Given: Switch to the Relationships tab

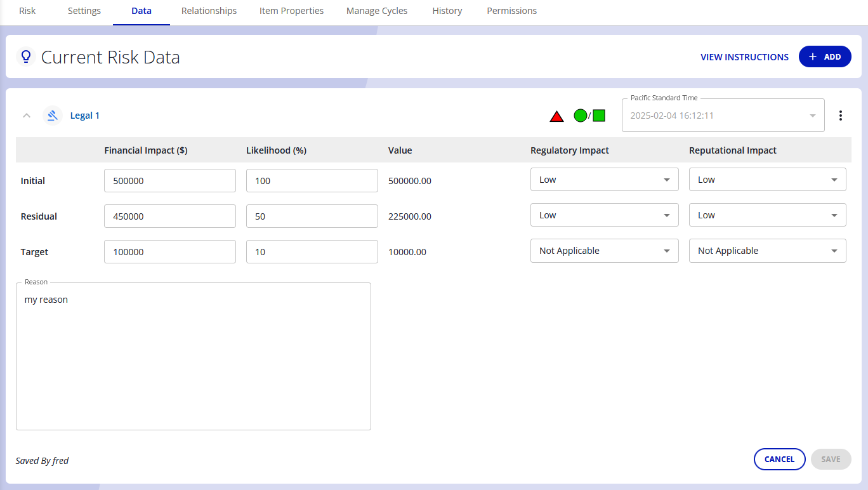Looking at the screenshot, I should click(209, 11).
